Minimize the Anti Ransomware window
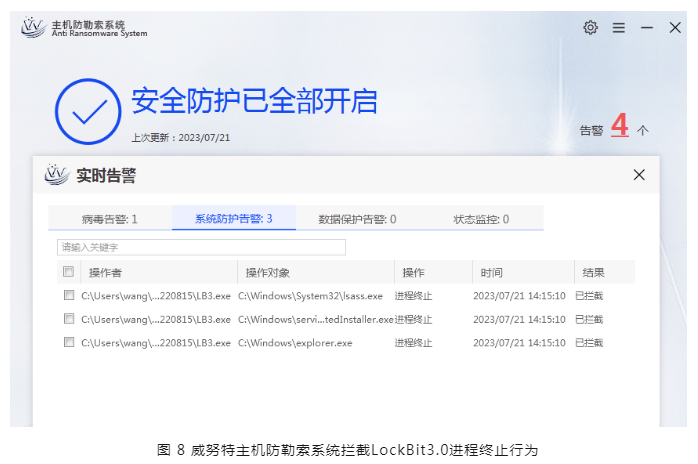The width and height of the screenshot is (698, 464). click(x=647, y=27)
